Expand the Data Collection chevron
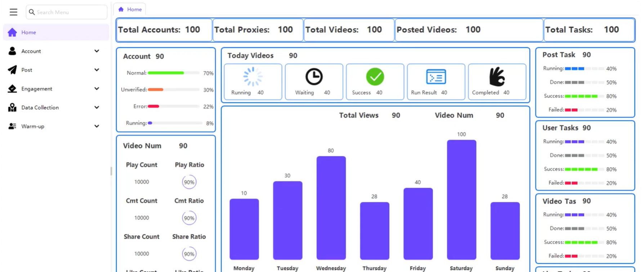The height and width of the screenshot is (272, 644). pyautogui.click(x=97, y=107)
